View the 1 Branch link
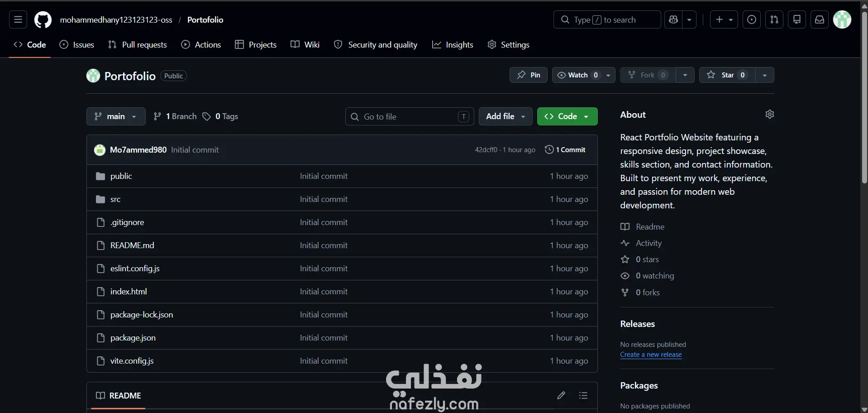This screenshot has width=868, height=413. (175, 116)
